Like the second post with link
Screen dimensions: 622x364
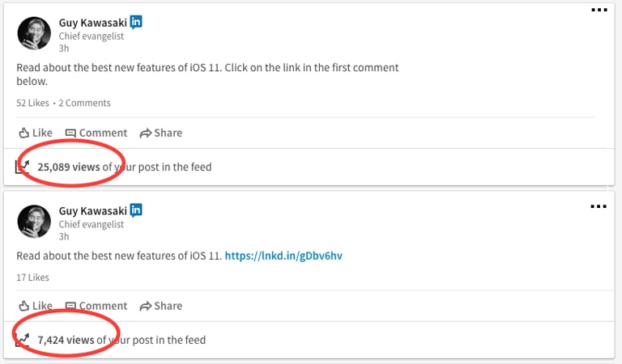tap(36, 306)
